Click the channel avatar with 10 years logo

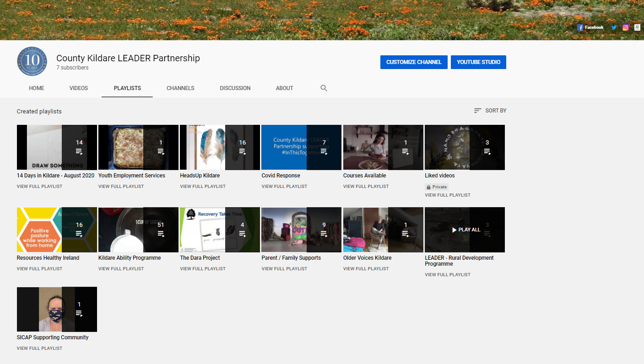point(32,61)
